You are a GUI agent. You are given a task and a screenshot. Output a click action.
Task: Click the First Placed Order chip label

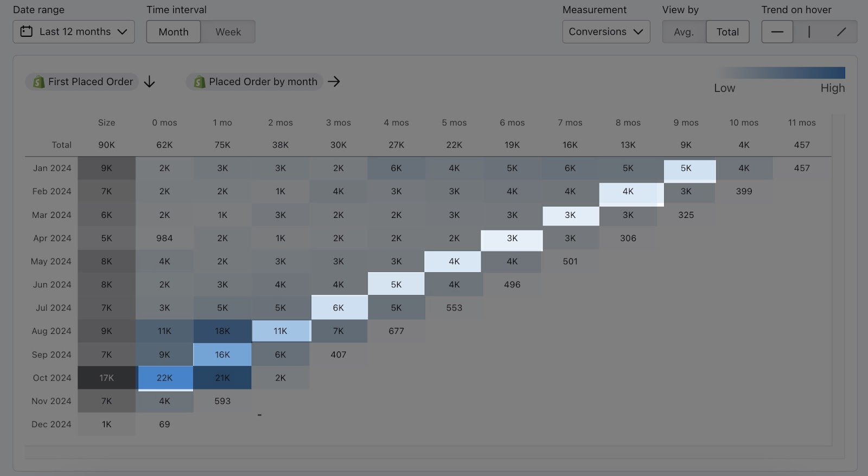pyautogui.click(x=90, y=82)
